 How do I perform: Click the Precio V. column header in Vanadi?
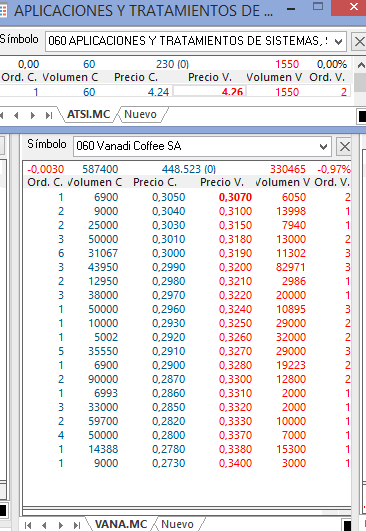pos(222,183)
